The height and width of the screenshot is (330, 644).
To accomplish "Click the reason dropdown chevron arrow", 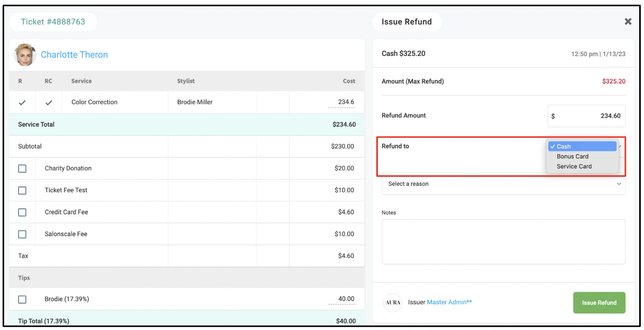I will click(619, 184).
